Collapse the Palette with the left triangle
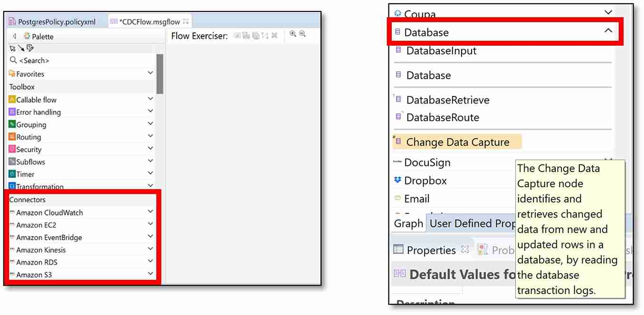The width and height of the screenshot is (644, 315). (x=15, y=36)
